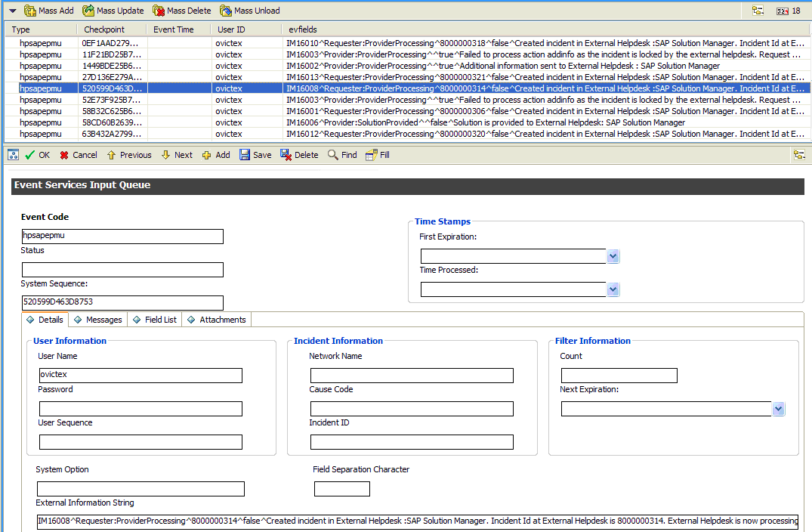Click the Password input field
Screen dimensions: 812x532
tap(140, 409)
